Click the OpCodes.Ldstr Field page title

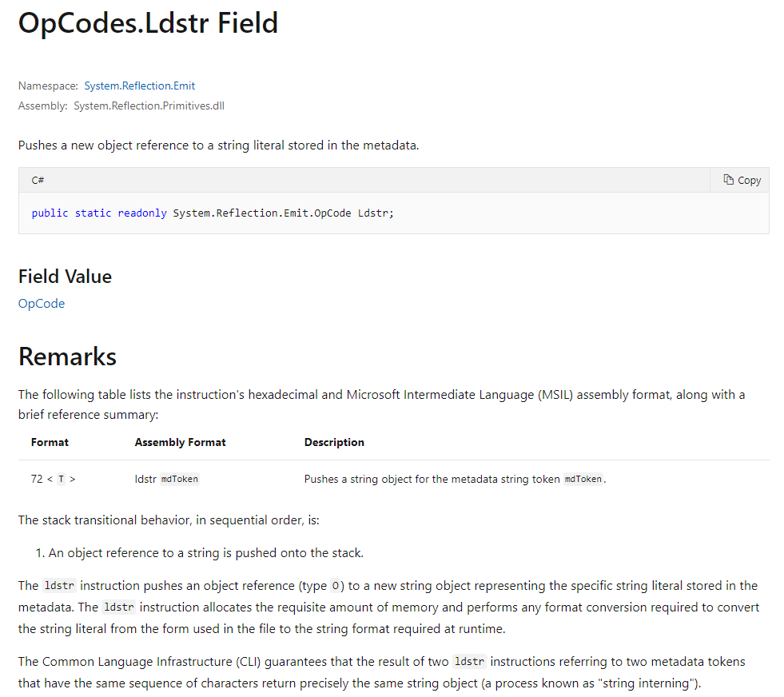[148, 23]
